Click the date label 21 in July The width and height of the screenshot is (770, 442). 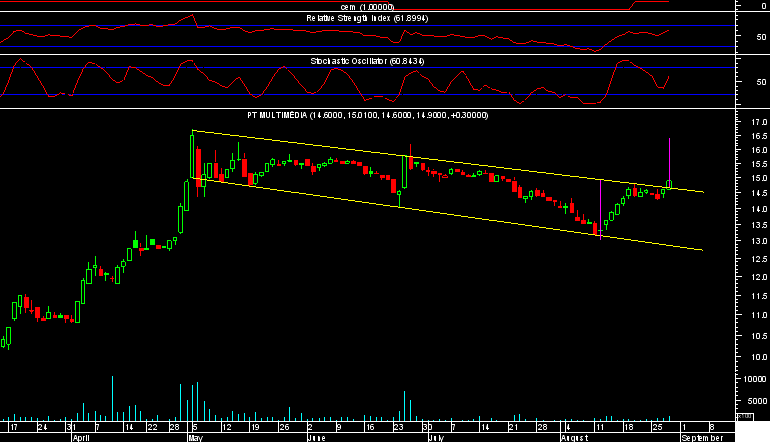513,427
